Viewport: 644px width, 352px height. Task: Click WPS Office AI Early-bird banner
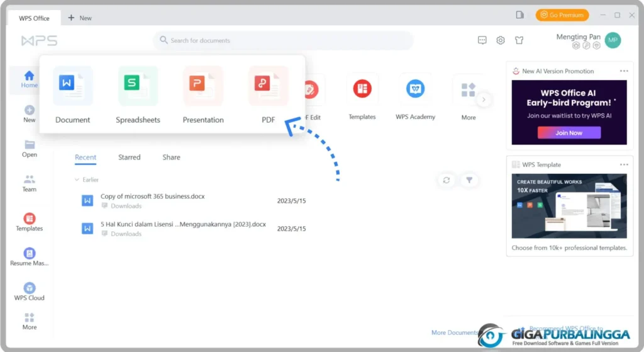(x=569, y=112)
